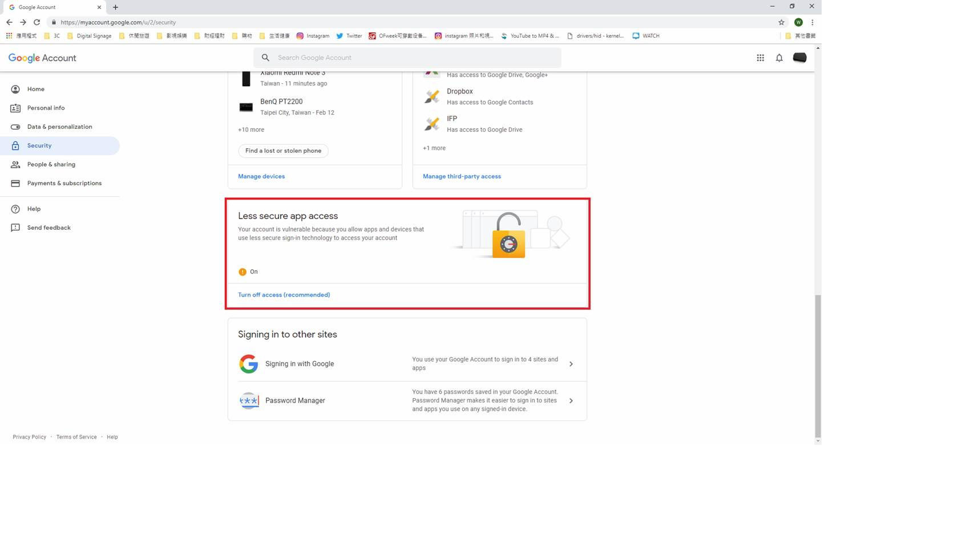Go to Personal info section

[x=46, y=108]
